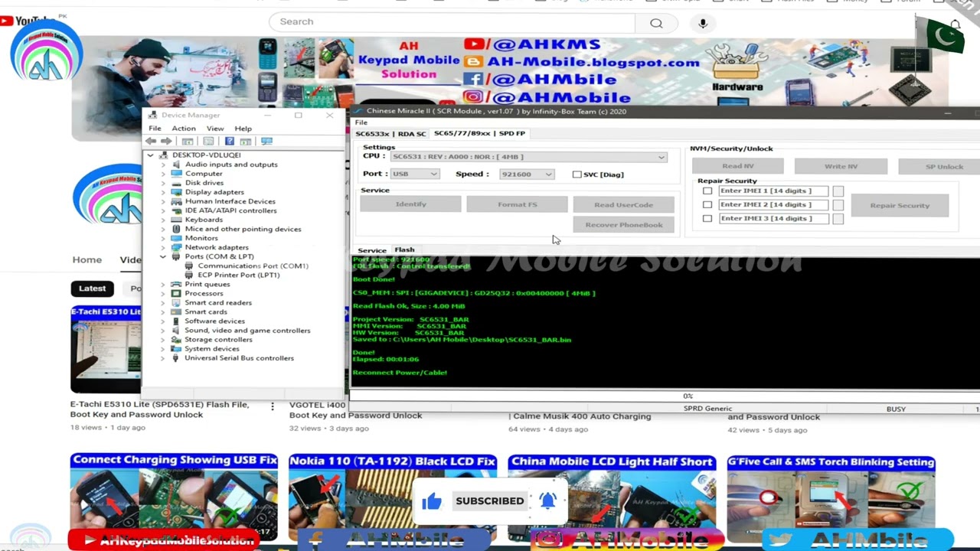Open the File menu in Device Manager
The height and width of the screenshot is (551, 980).
[155, 129]
